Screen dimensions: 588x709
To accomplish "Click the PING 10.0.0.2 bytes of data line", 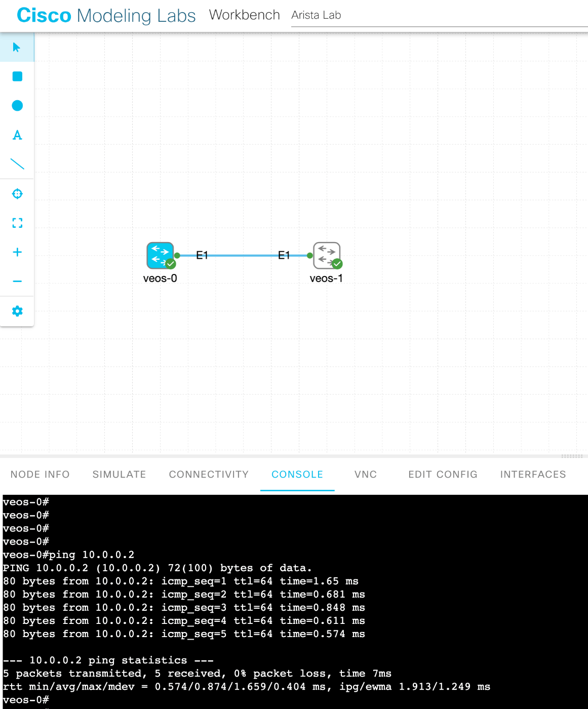I will pos(158,568).
